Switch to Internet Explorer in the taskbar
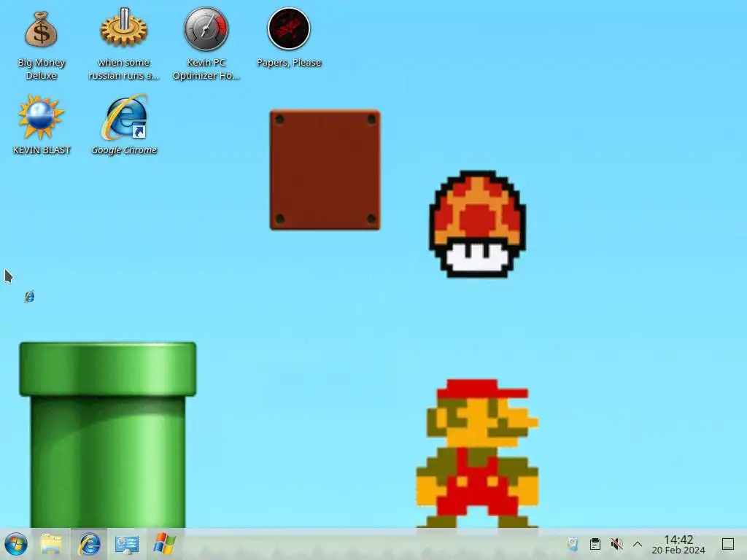Screen dimensions: 747x560 click(x=89, y=544)
